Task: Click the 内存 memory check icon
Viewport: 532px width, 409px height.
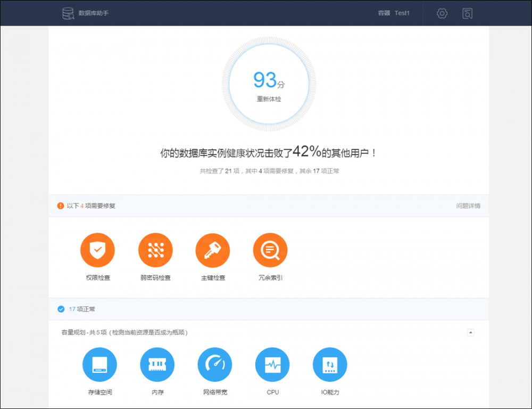Action: tap(157, 364)
